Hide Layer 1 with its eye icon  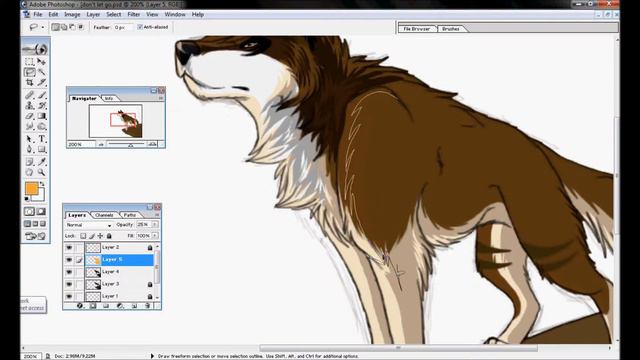[69, 296]
